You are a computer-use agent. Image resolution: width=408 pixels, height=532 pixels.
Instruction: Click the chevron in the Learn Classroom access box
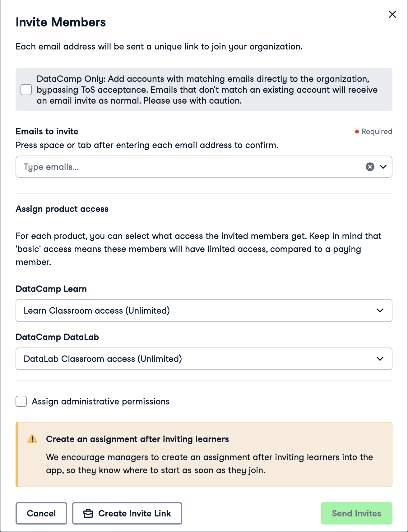380,310
